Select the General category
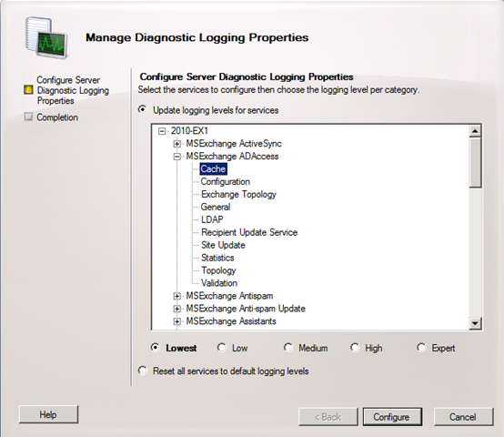This screenshot has width=504, height=437. pos(216,207)
